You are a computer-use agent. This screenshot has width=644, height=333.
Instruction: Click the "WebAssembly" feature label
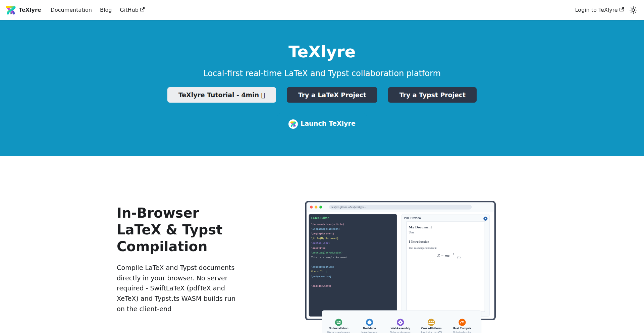[x=400, y=328]
